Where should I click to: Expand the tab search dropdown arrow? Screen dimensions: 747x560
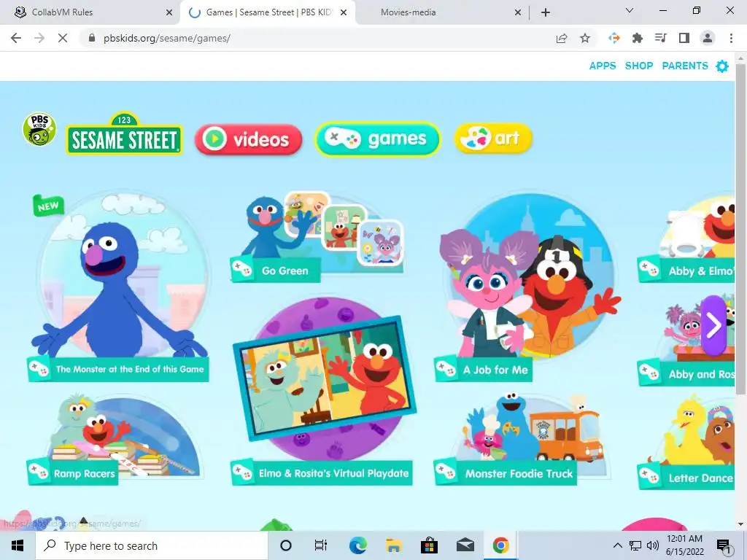coord(630,10)
